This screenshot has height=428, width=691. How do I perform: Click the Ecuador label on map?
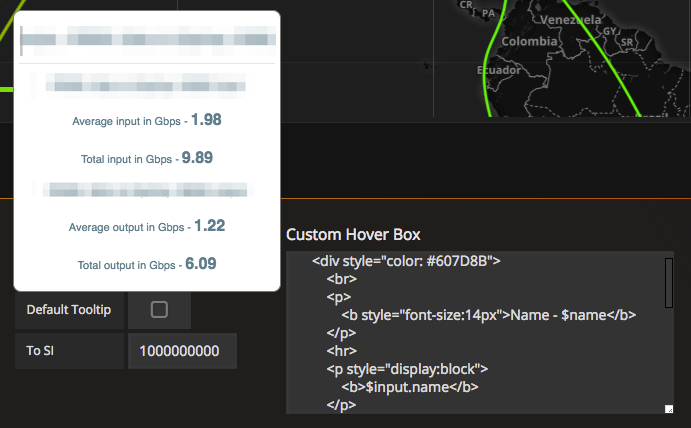pos(499,70)
